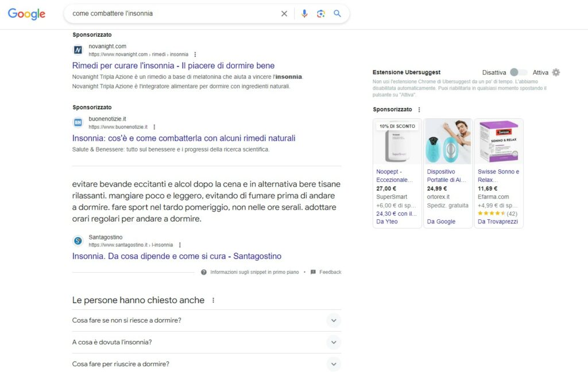Image resolution: width=588 pixels, height=372 pixels.
Task: Open the Ubersuggest settings gear
Action: [555, 72]
